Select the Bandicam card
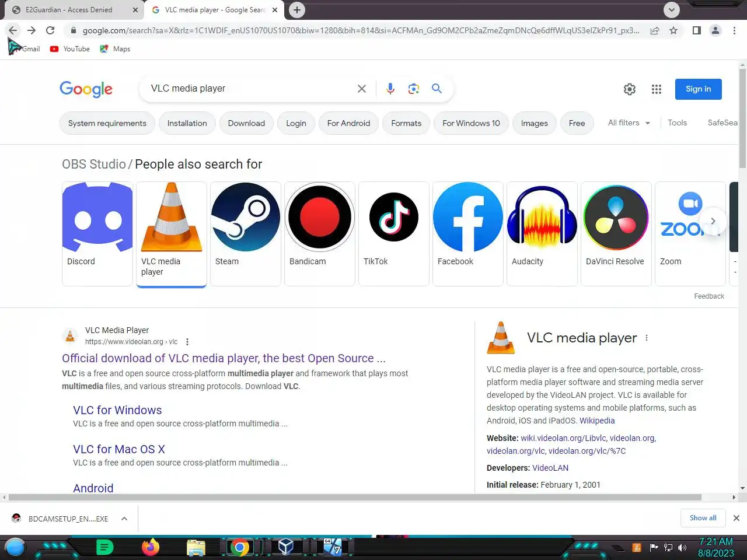Image resolution: width=747 pixels, height=560 pixels. click(x=320, y=233)
